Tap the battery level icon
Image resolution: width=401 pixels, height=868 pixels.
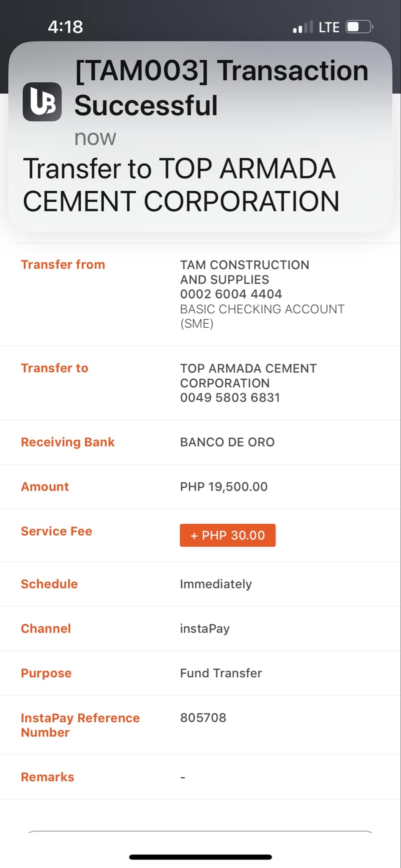click(359, 27)
